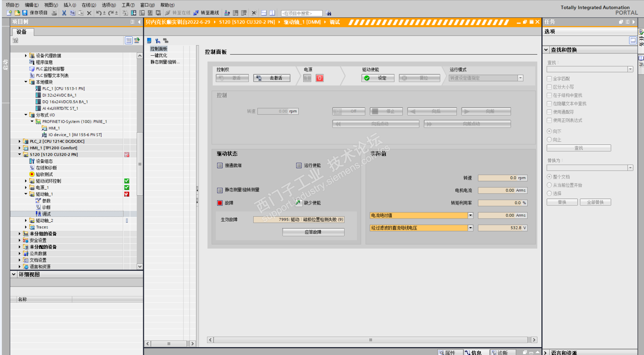644x355 pixels.
Task: Click the 全部替换 replace all button
Action: (x=596, y=202)
